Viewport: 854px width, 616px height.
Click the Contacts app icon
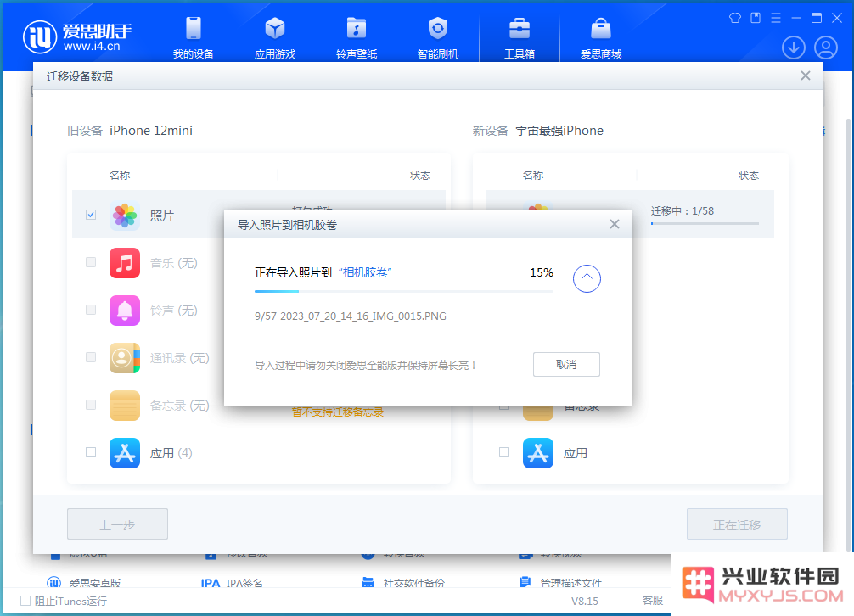pos(125,357)
